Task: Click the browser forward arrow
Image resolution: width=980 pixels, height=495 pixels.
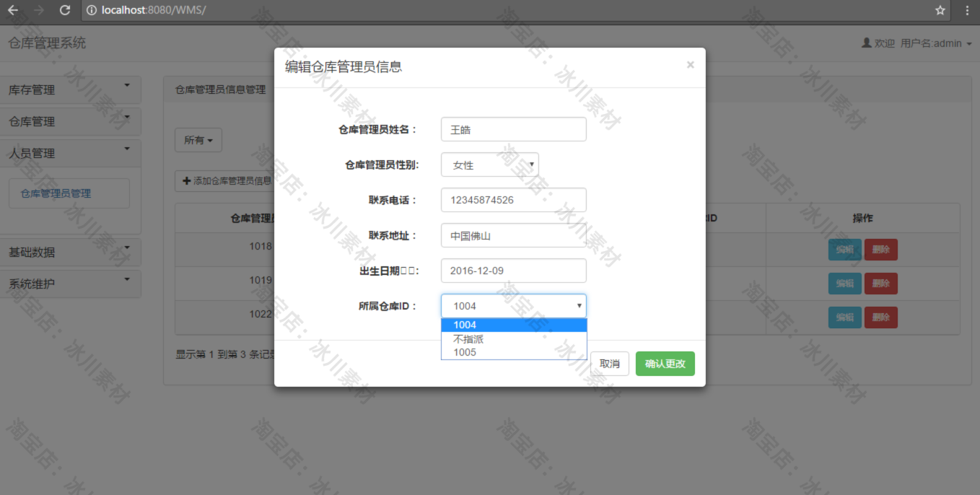Action: [x=39, y=10]
